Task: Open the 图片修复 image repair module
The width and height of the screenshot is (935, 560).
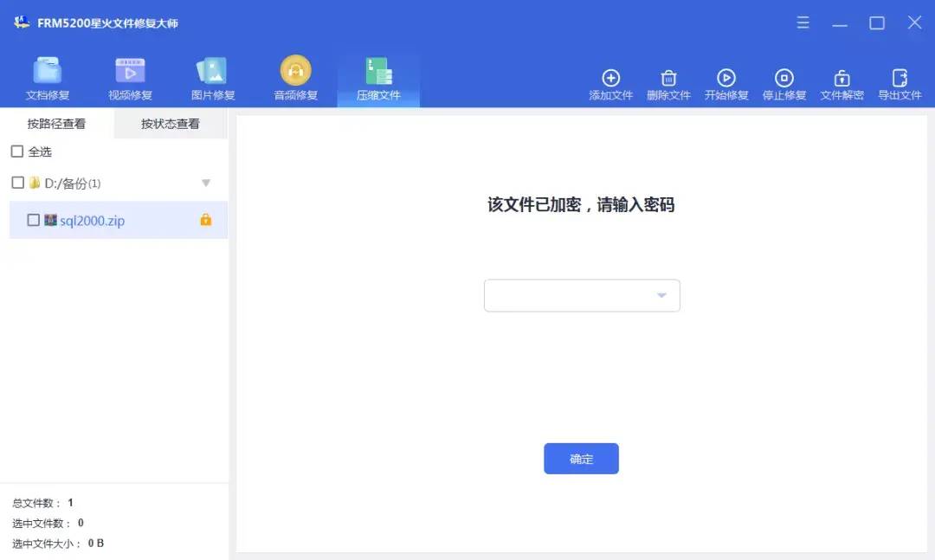Action: [213, 79]
